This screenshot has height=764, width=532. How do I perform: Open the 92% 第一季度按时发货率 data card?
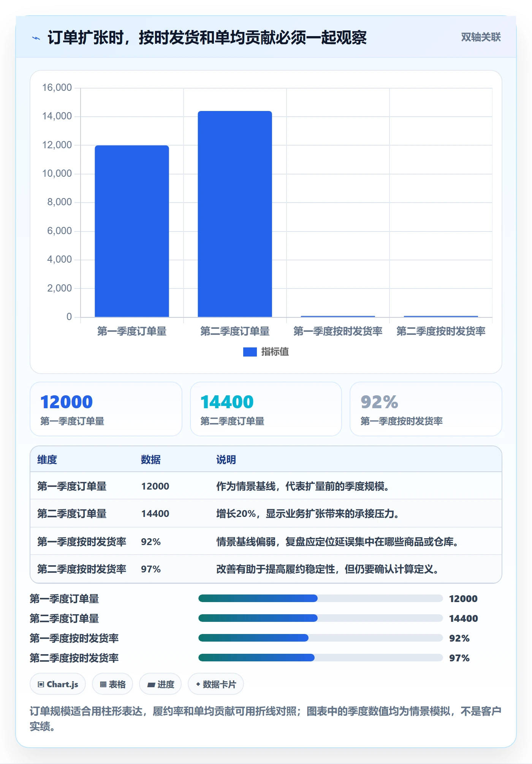pos(426,409)
